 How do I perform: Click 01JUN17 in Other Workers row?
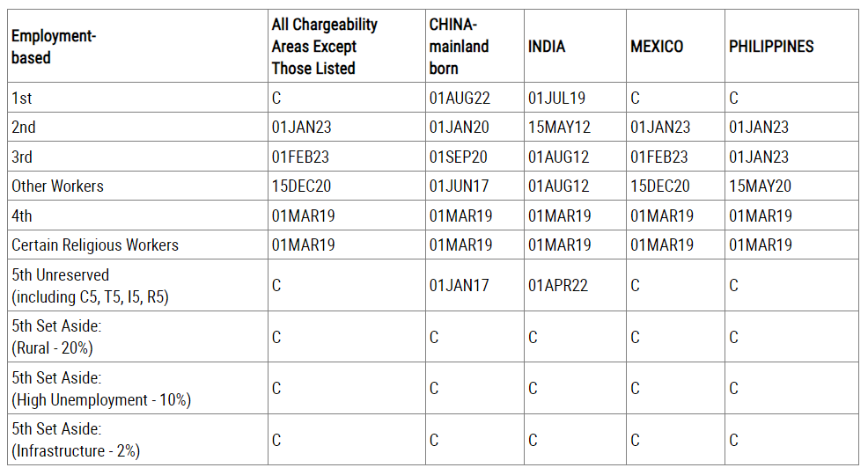tap(459, 186)
